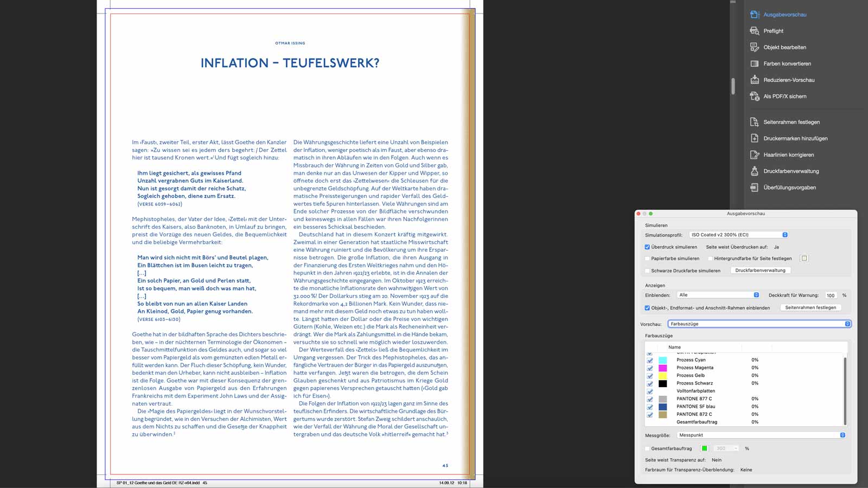Enable Schwarze Druckfarbe simulieren checkbox

click(x=647, y=271)
